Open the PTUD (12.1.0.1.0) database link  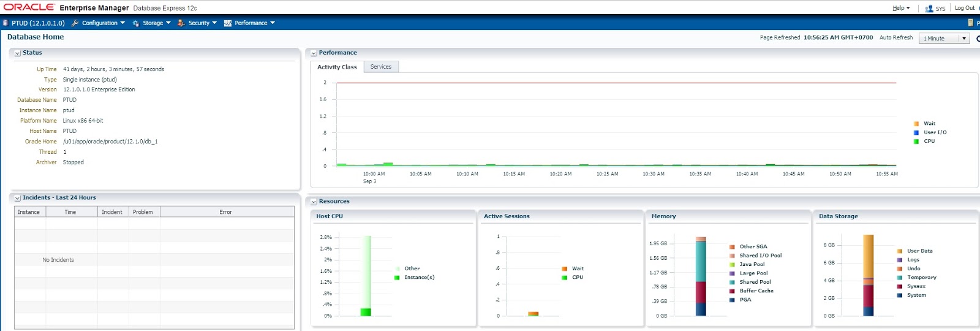click(38, 23)
